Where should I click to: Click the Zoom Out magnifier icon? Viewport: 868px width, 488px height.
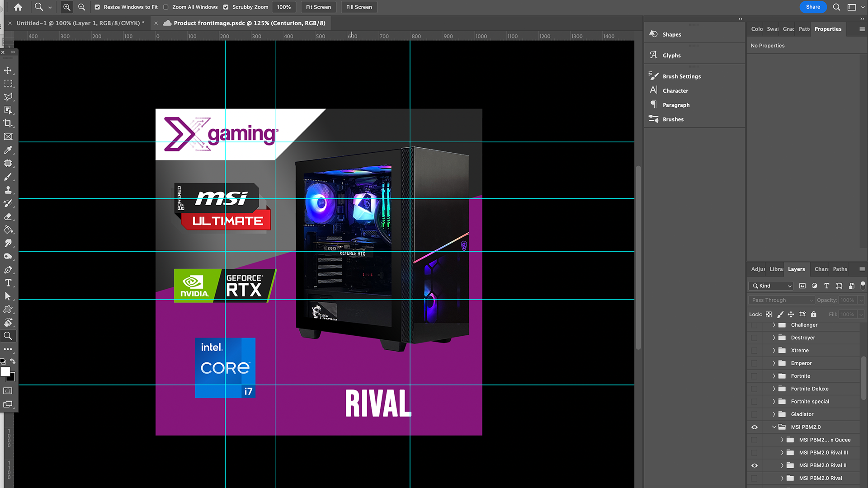pos(81,7)
